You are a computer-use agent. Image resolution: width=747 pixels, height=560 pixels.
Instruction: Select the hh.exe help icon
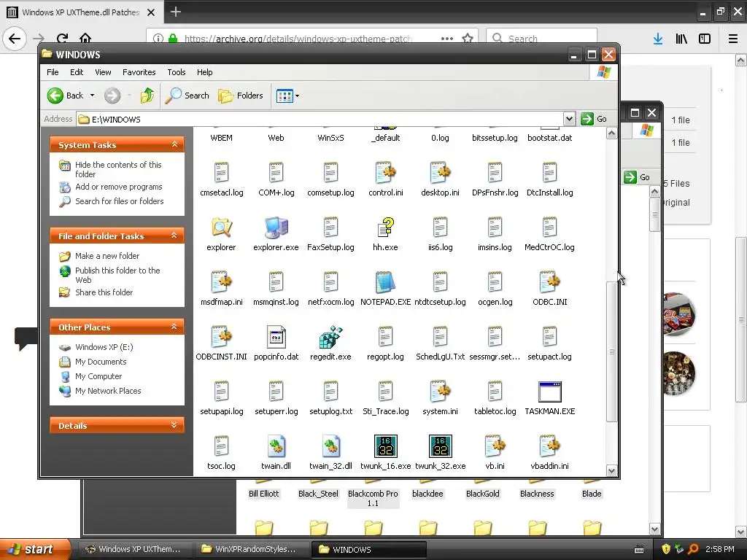(385, 227)
